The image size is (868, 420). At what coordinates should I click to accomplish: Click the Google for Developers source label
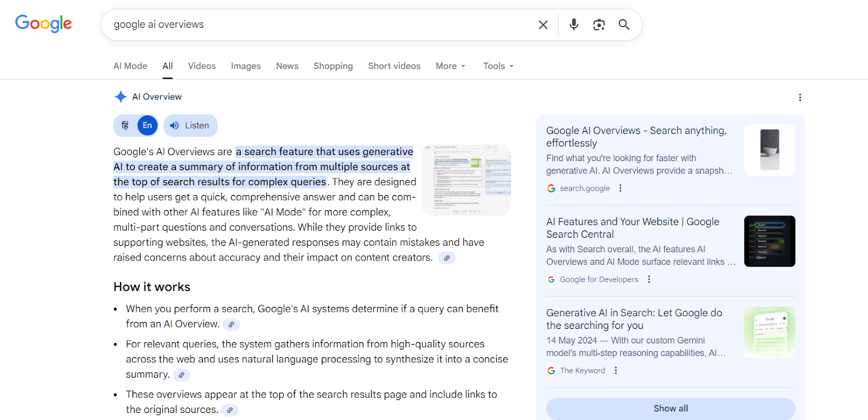pyautogui.click(x=599, y=279)
